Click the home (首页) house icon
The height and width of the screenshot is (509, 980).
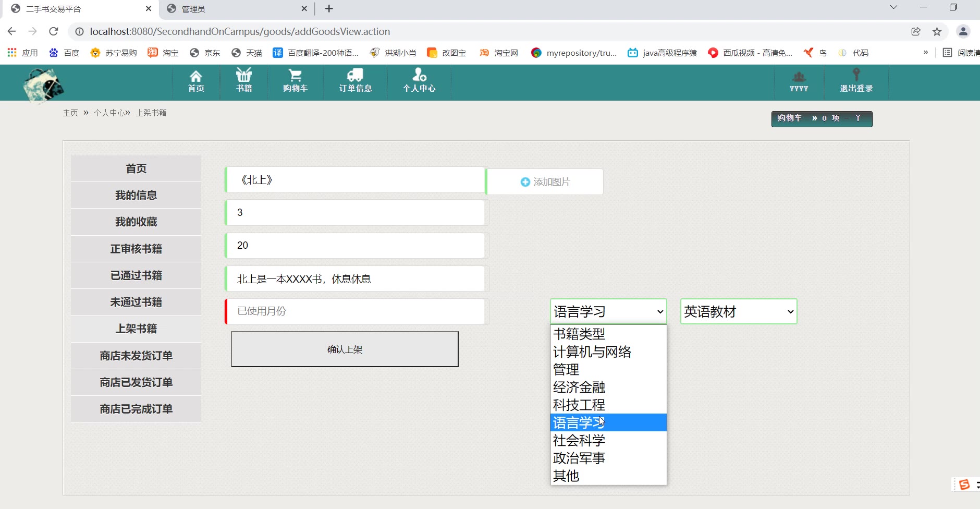196,76
